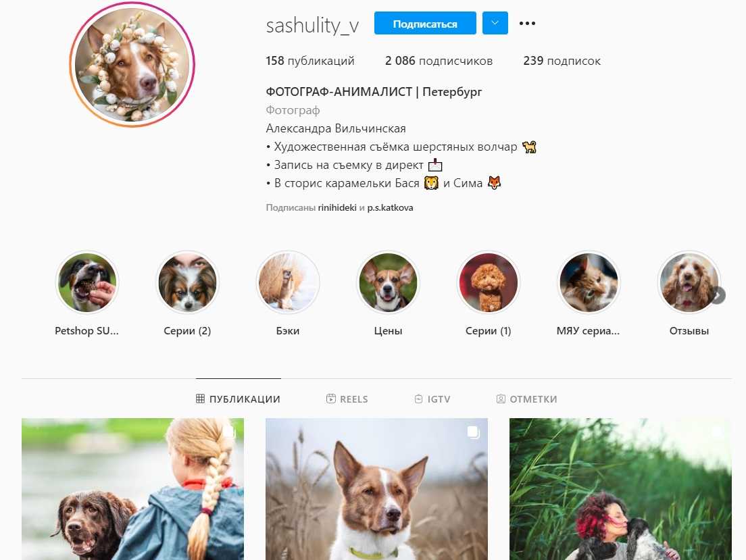Open the Серии (1) poodle highlight
746x560 pixels.
489,282
